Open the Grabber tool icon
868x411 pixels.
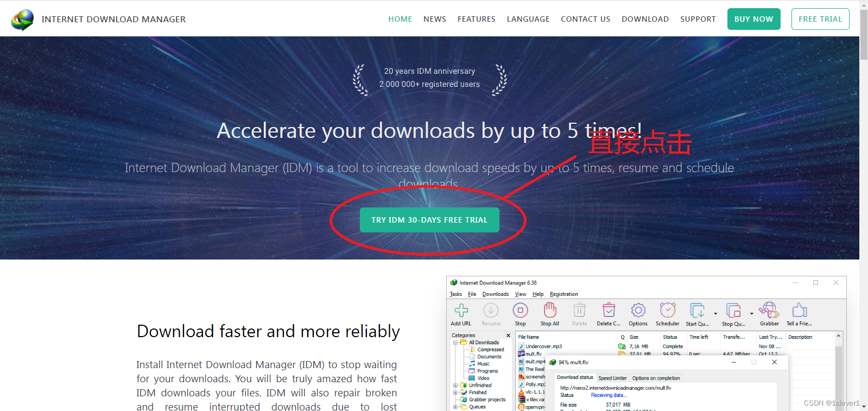tap(769, 310)
